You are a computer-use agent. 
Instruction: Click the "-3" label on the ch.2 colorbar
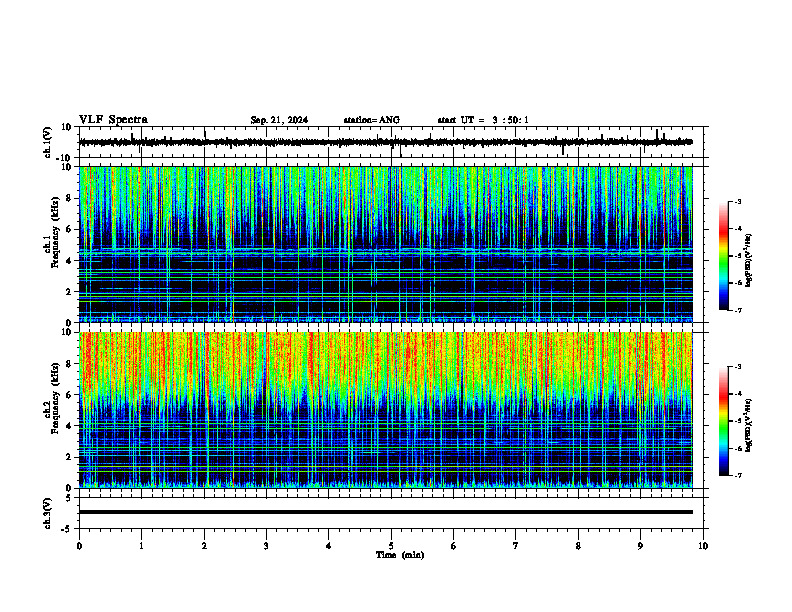[x=738, y=367]
